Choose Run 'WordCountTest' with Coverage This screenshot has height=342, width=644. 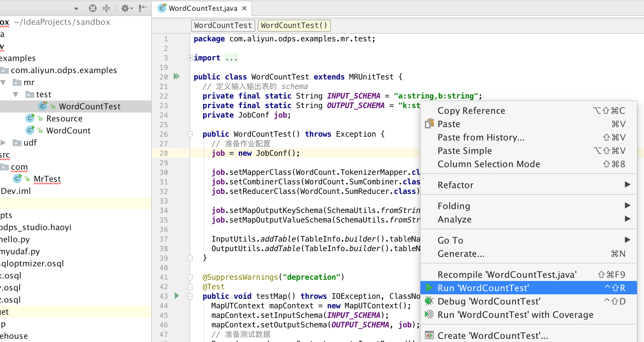528,315
